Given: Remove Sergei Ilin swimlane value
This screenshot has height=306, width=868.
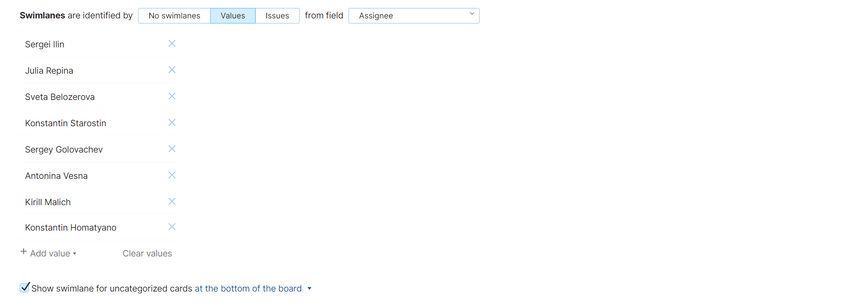Looking at the screenshot, I should click(172, 43).
